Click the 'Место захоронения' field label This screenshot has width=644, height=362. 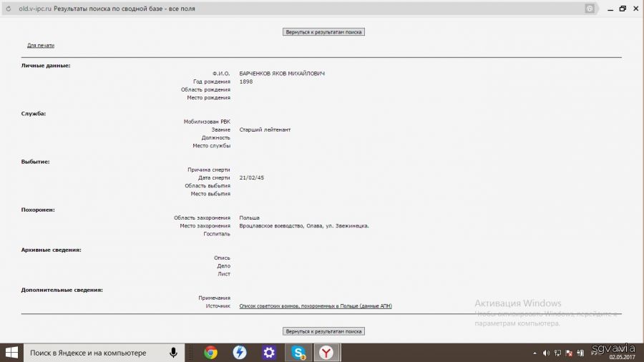(205, 226)
